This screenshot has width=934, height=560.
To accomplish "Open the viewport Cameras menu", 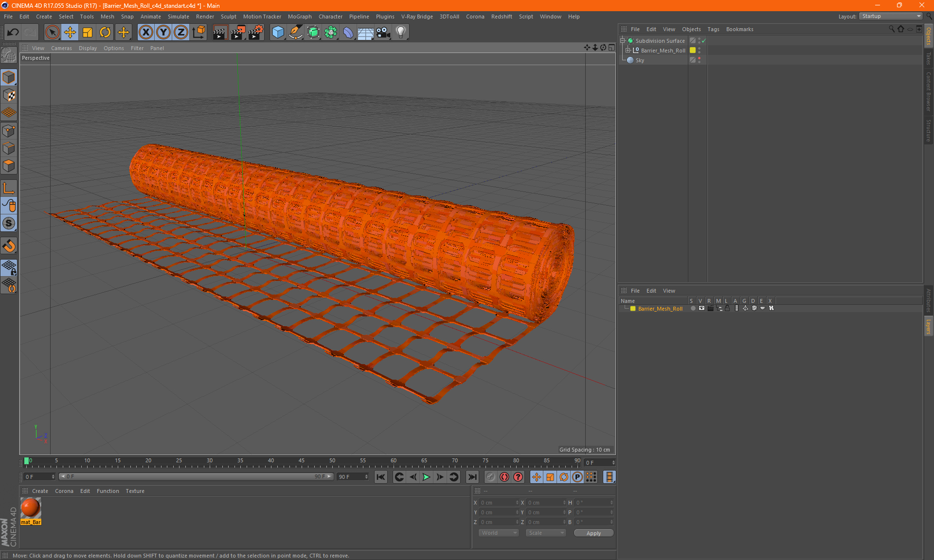I will [61, 48].
